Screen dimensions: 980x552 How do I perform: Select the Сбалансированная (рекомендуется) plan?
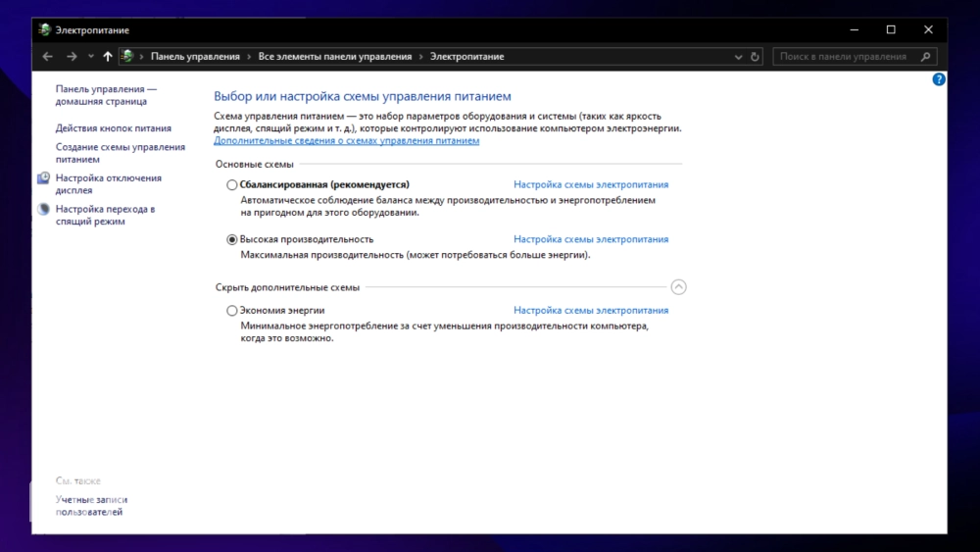click(x=232, y=184)
